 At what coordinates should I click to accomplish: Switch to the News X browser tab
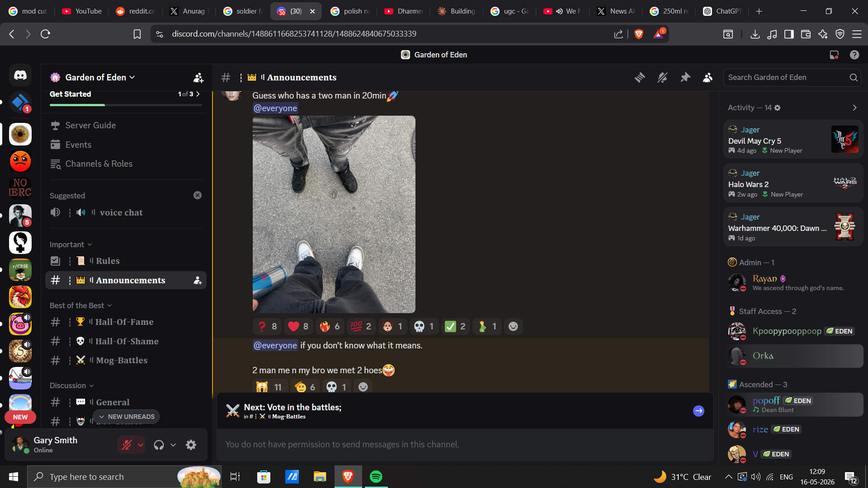pyautogui.click(x=617, y=11)
